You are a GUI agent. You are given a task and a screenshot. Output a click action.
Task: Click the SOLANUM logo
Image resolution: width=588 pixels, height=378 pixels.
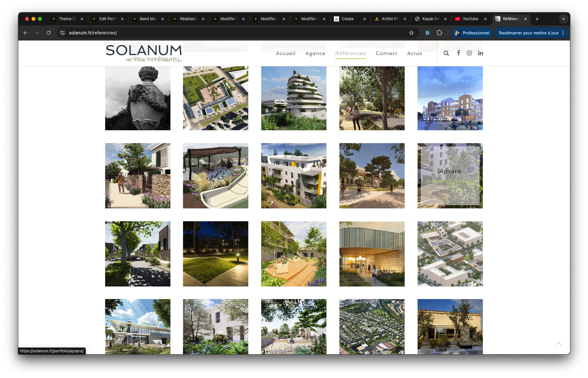pyautogui.click(x=144, y=53)
